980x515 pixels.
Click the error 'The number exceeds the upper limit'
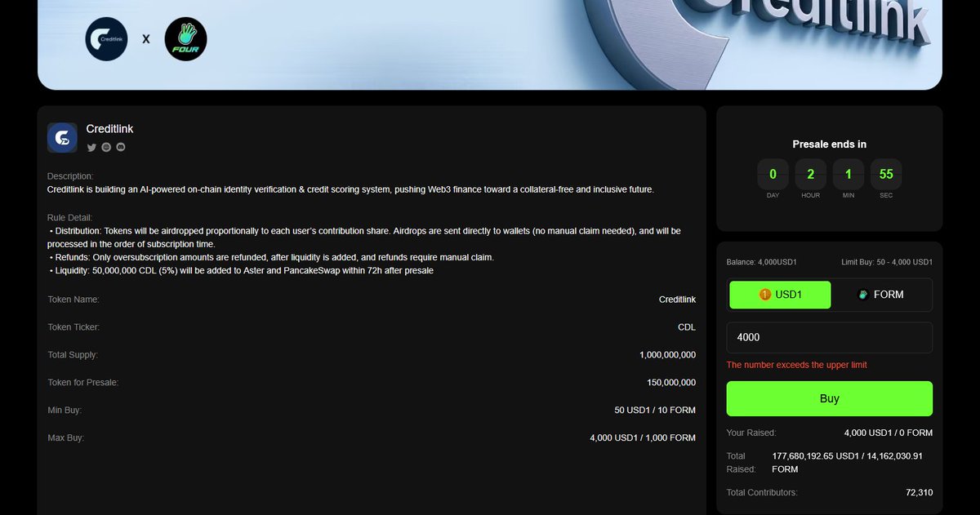(797, 365)
